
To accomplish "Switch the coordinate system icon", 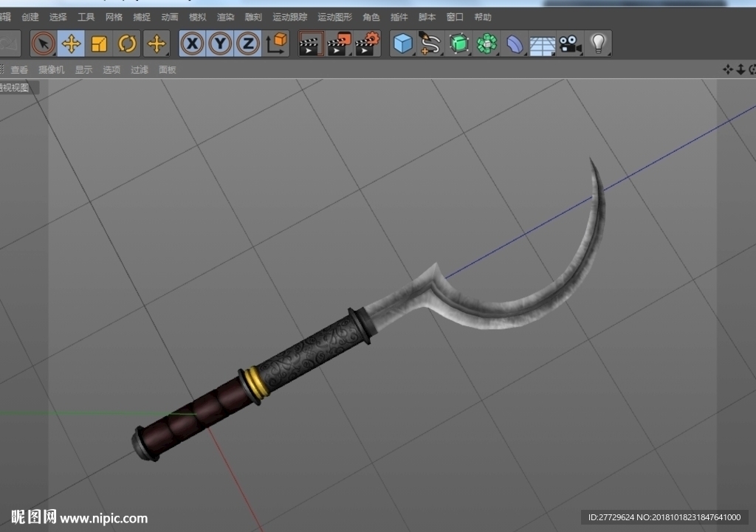I will click(276, 44).
